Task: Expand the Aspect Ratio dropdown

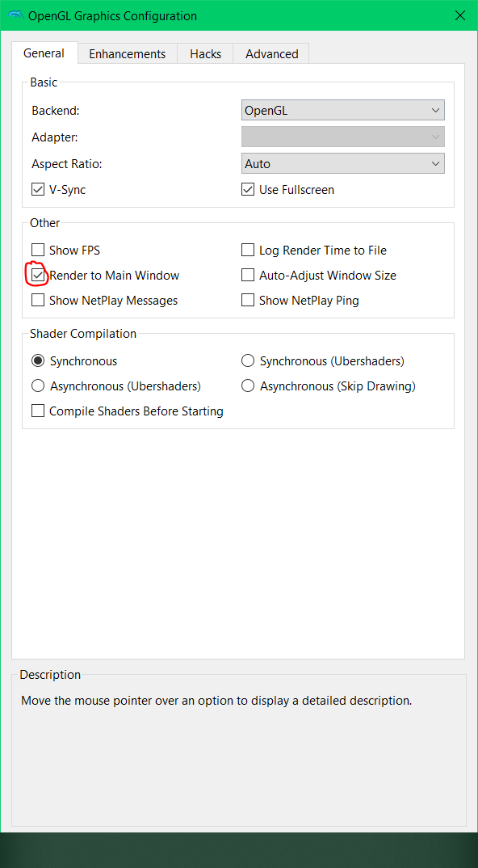Action: pos(343,164)
